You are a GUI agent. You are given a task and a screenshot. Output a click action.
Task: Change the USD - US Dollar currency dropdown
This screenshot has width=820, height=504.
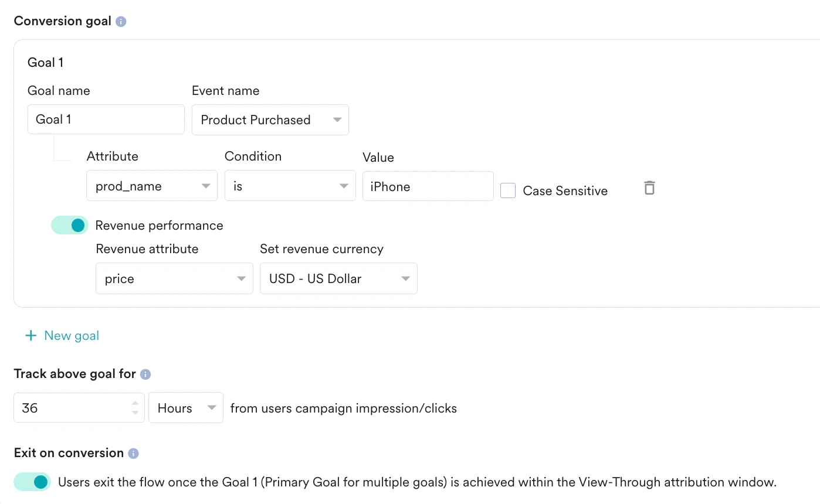click(338, 279)
